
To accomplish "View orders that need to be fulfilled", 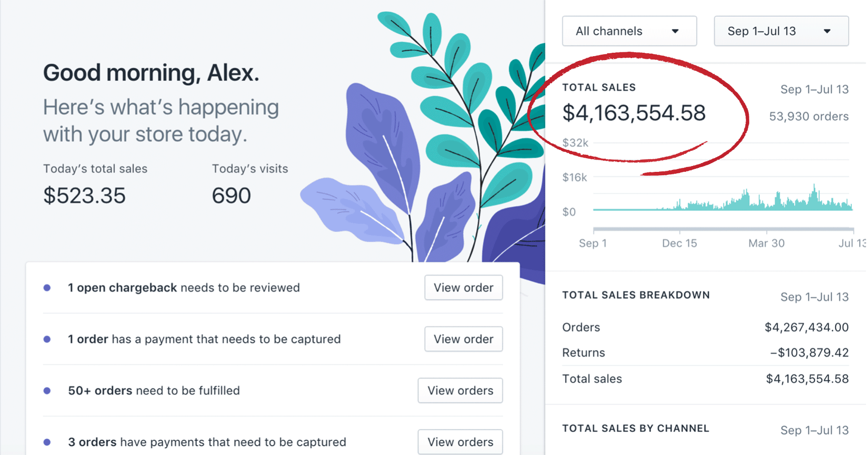I will tap(460, 391).
